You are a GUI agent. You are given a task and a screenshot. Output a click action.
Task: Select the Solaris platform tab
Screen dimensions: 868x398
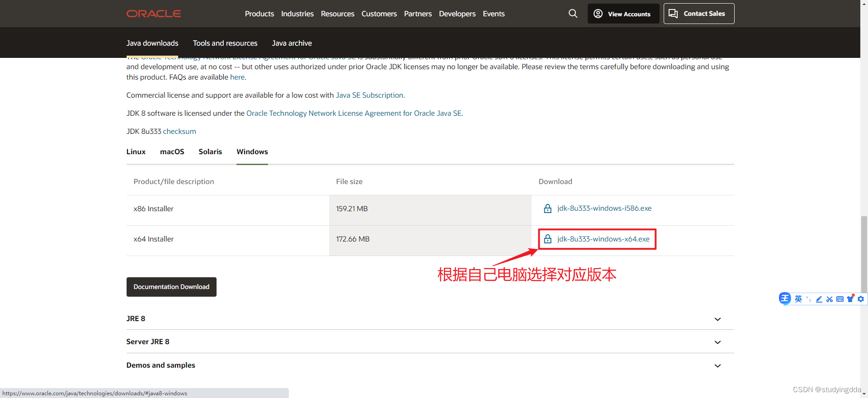tap(210, 152)
